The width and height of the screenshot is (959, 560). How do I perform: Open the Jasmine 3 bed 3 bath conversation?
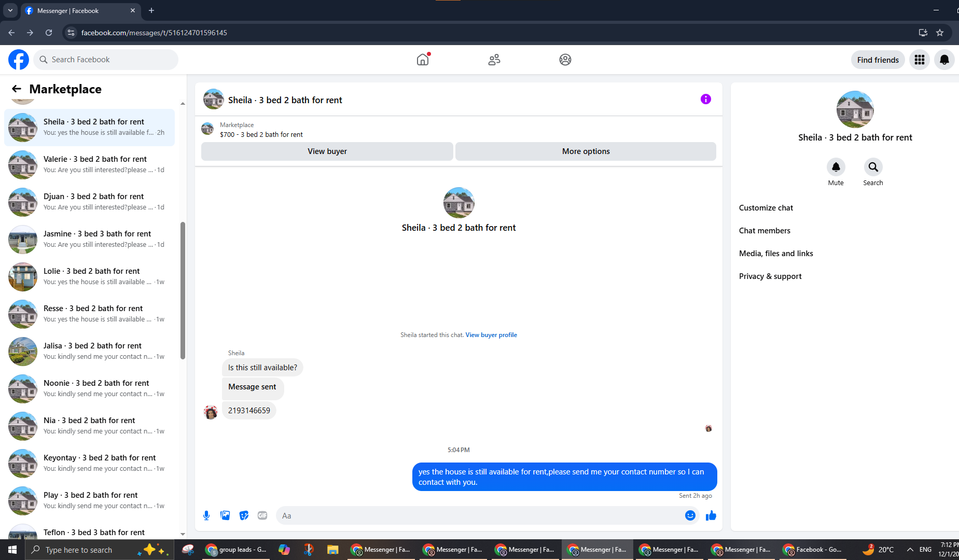pos(89,239)
